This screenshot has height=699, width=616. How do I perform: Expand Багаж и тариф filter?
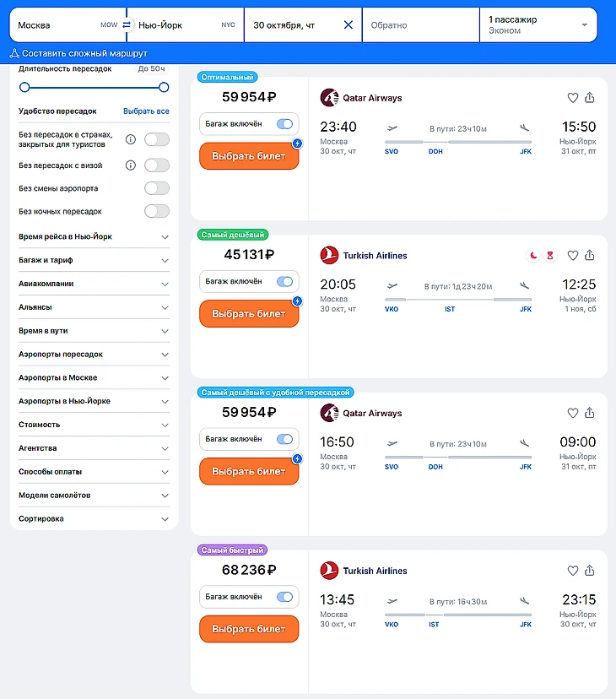[94, 260]
